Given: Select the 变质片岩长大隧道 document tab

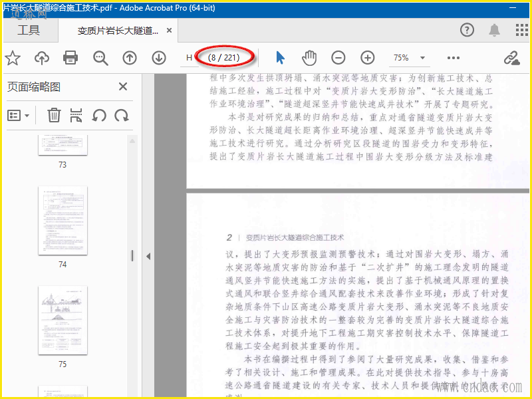Looking at the screenshot, I should (118, 31).
